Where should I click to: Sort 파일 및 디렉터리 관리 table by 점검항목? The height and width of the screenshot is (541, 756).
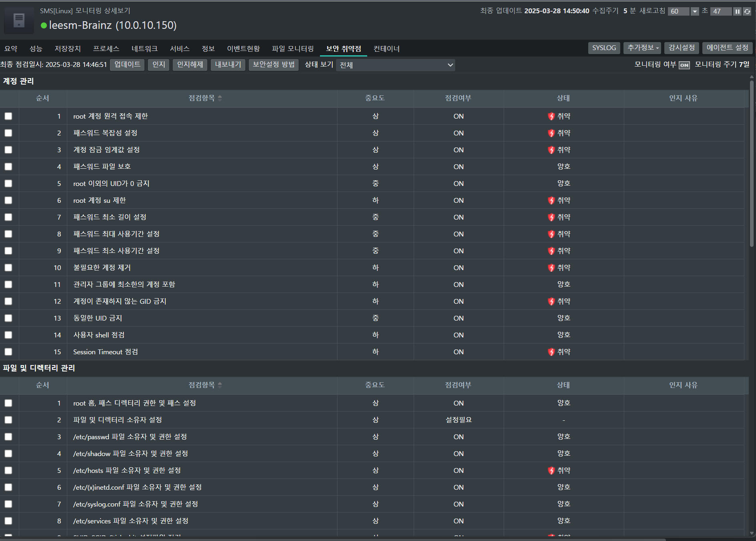click(x=220, y=385)
